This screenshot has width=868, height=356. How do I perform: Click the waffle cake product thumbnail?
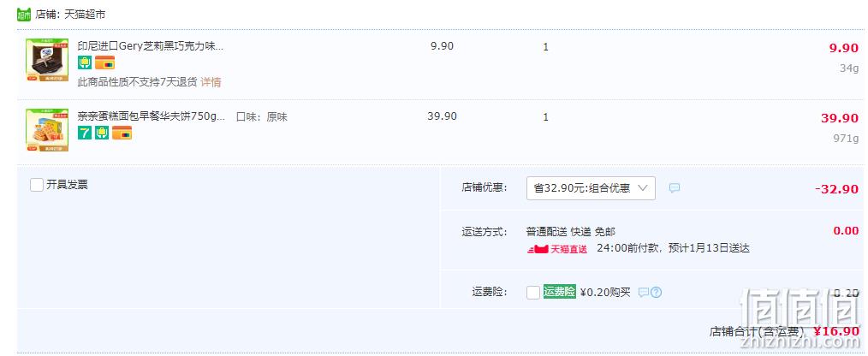coord(47,130)
